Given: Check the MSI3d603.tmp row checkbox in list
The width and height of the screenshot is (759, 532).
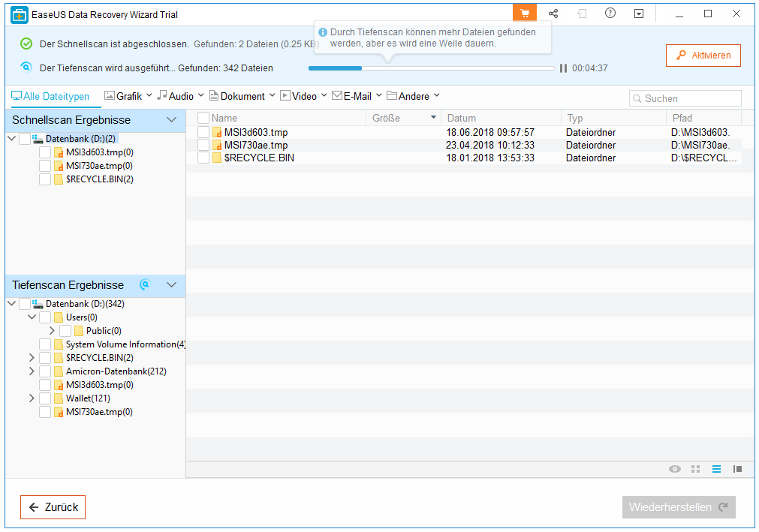Looking at the screenshot, I should pyautogui.click(x=203, y=132).
